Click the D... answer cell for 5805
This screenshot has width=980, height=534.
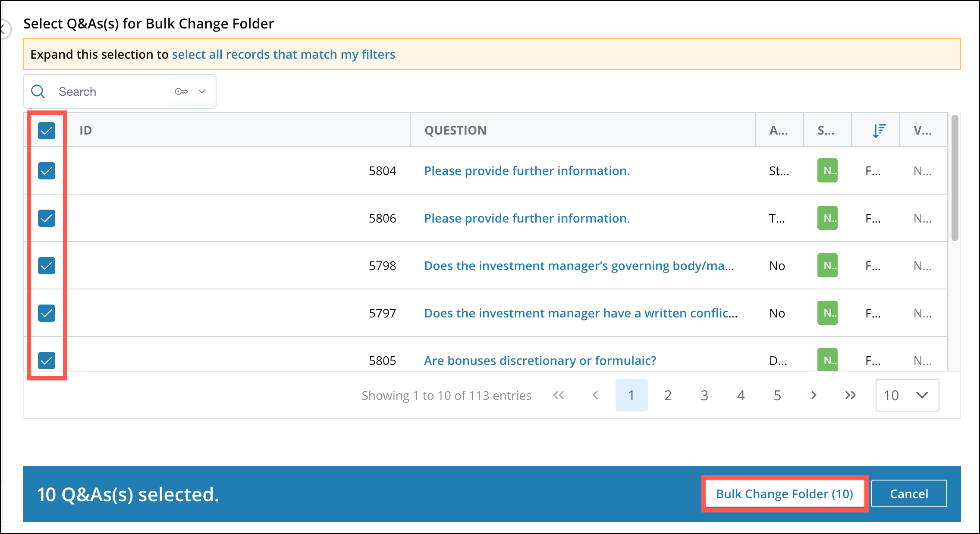(x=778, y=361)
